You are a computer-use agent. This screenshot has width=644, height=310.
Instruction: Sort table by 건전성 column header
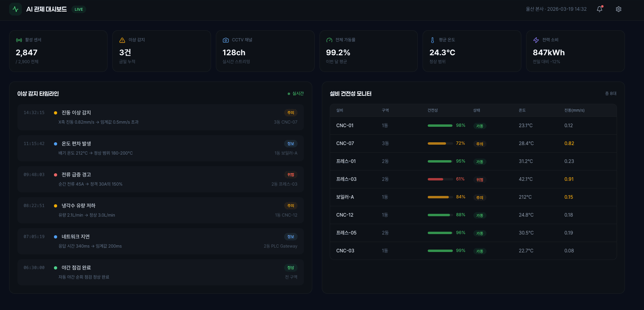coord(433,110)
